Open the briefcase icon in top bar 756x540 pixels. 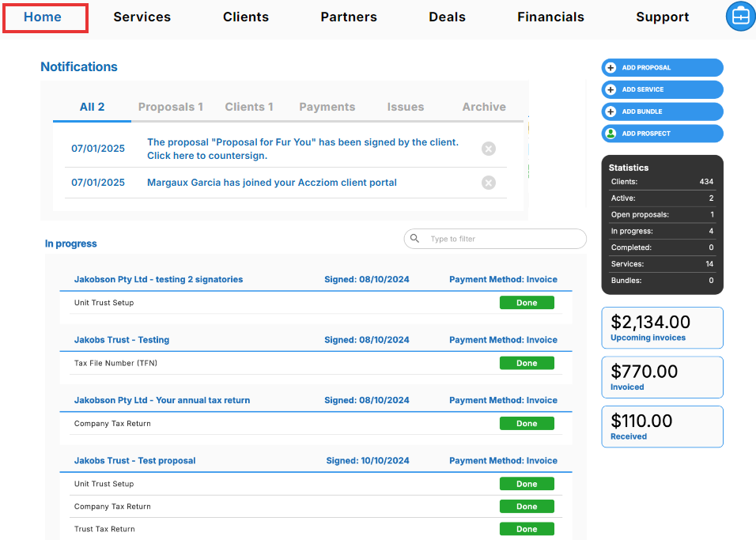tap(741, 17)
